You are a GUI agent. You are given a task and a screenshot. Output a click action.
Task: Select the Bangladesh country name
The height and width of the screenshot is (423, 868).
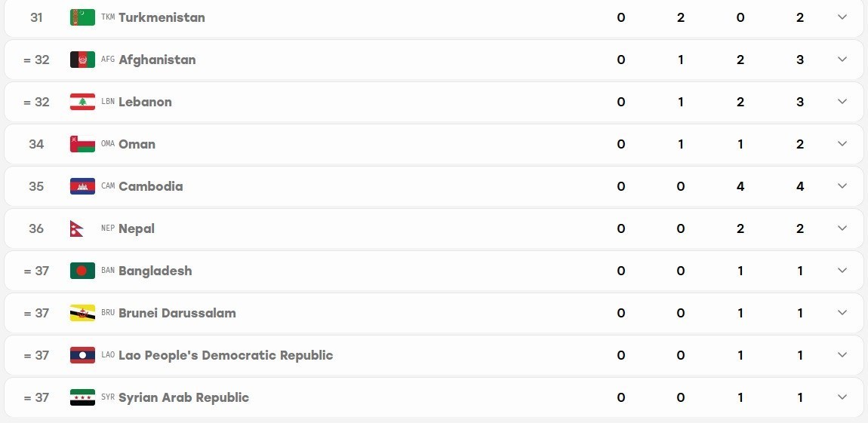point(155,271)
